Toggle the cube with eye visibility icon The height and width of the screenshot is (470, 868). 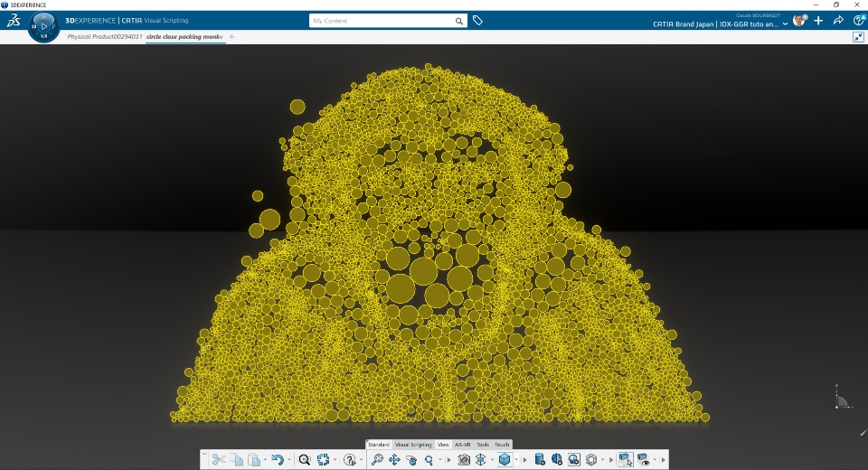[x=643, y=459]
